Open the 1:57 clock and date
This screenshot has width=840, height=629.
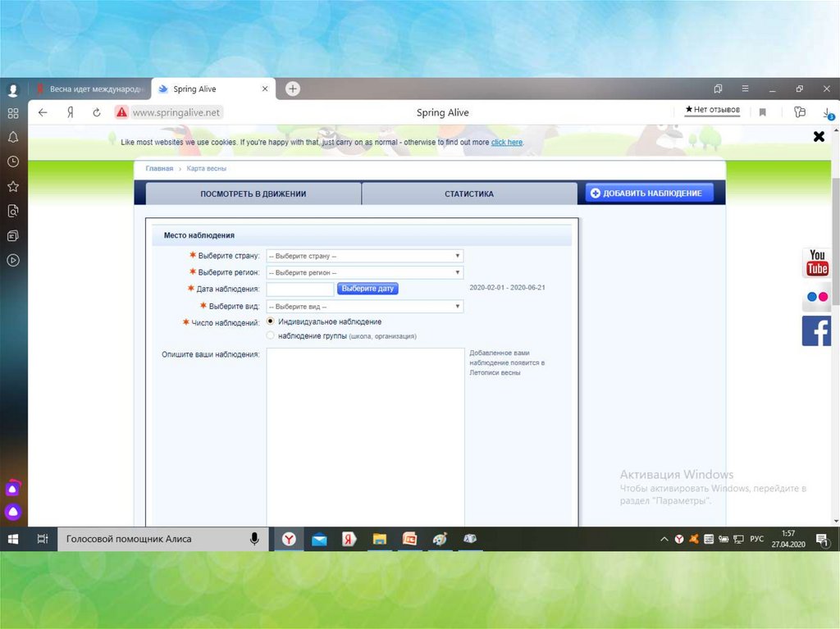pos(788,539)
